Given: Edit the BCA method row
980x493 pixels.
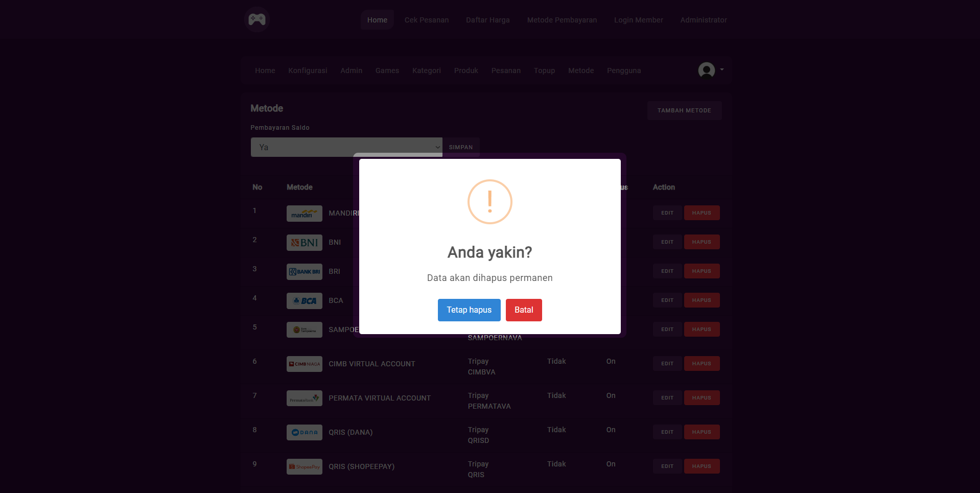Looking at the screenshot, I should [x=667, y=300].
